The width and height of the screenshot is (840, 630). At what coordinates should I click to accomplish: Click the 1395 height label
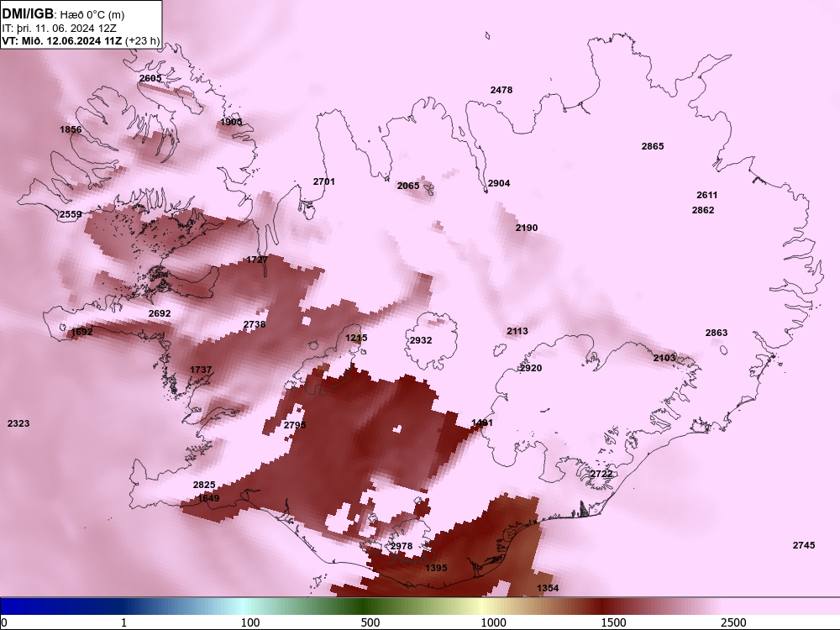pos(436,568)
